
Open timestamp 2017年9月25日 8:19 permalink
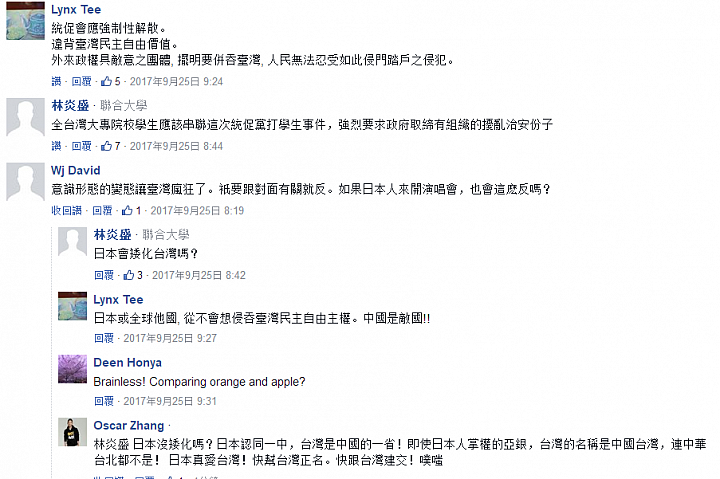tap(197, 210)
